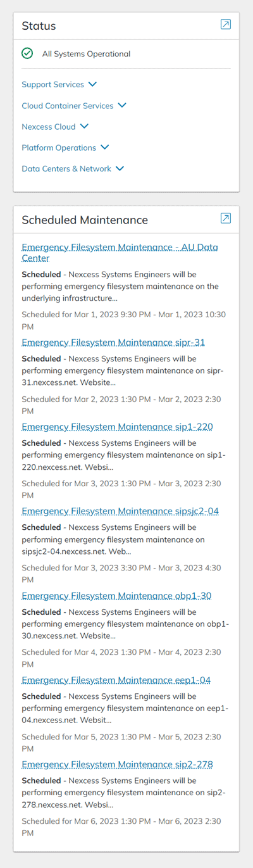Open the maintenance sip1-220 link

click(x=117, y=427)
